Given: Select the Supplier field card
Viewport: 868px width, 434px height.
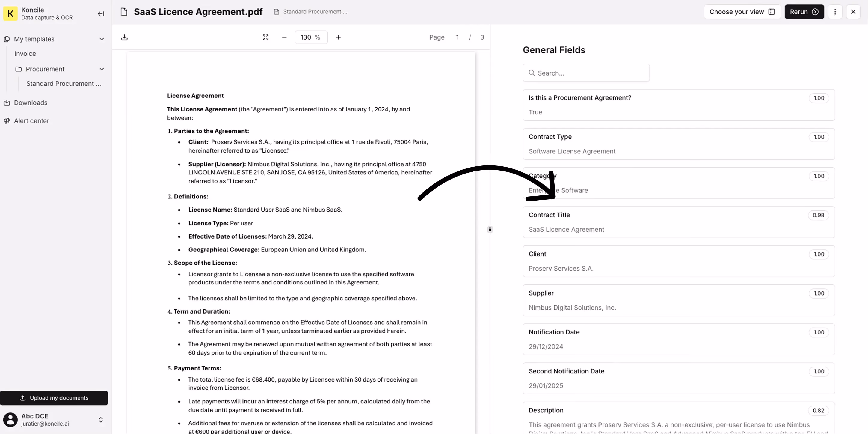Looking at the screenshot, I should (679, 301).
